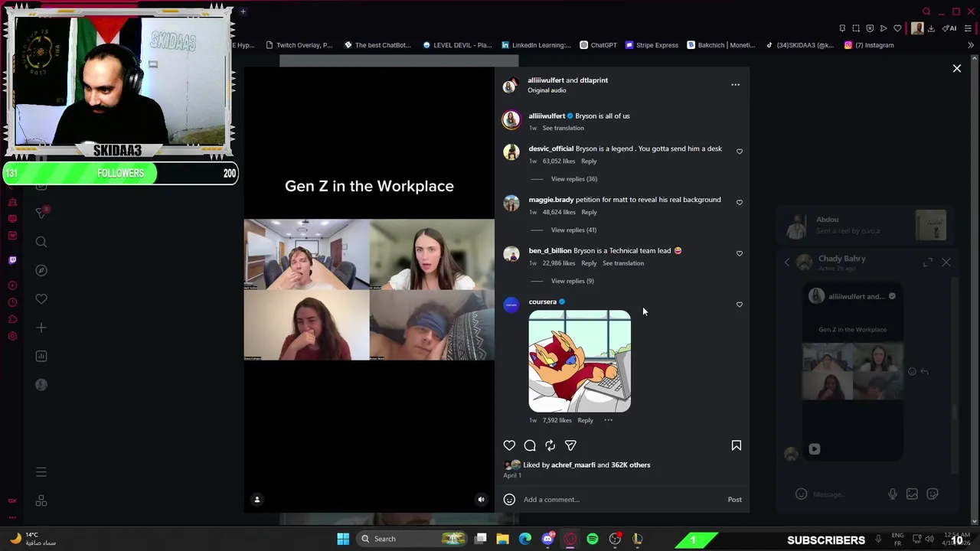
Task: Open LinkedIn Learning bookmark
Action: (x=536, y=45)
